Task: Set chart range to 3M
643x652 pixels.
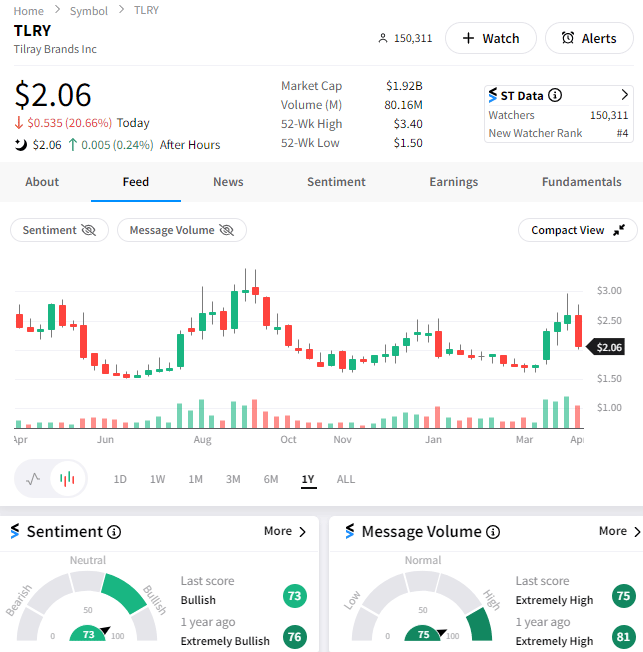Action: pos(233,479)
